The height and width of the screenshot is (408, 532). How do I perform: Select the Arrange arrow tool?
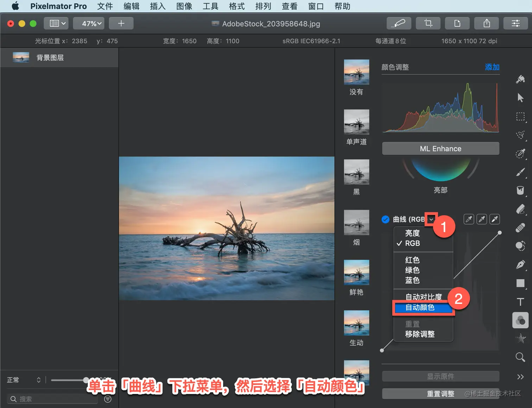click(x=520, y=98)
